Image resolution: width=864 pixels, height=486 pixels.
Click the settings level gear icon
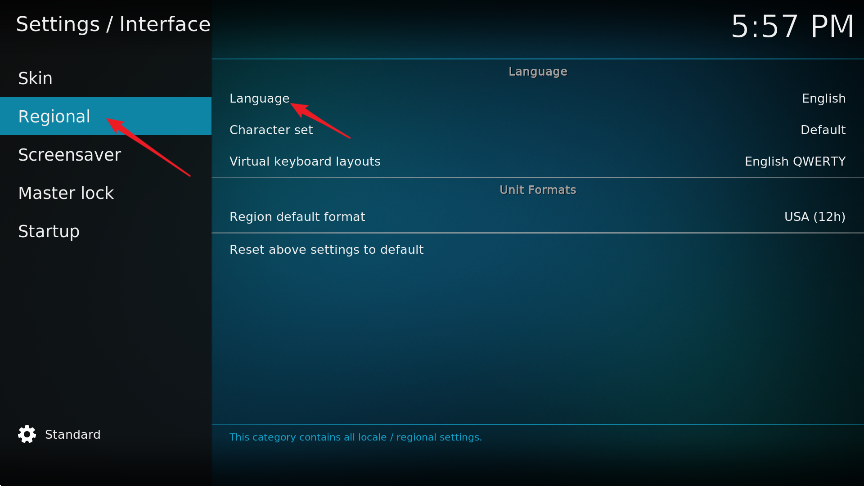(x=27, y=435)
